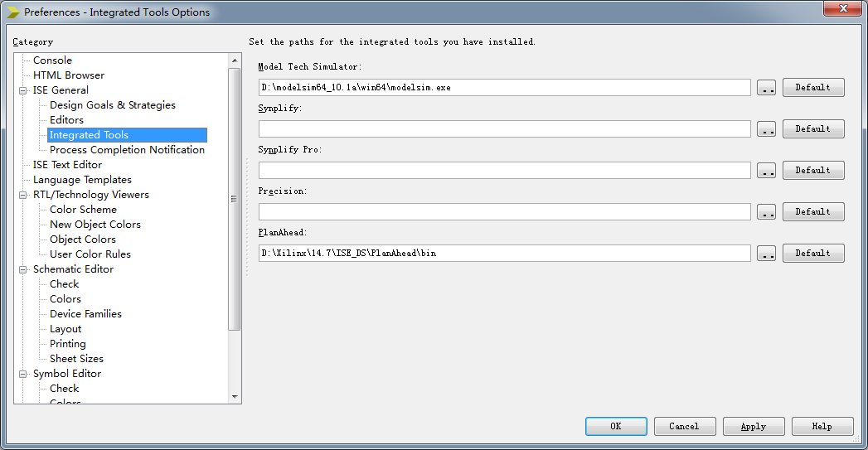
Task: Click the Xilinx ISE title bar icon
Action: coord(12,12)
